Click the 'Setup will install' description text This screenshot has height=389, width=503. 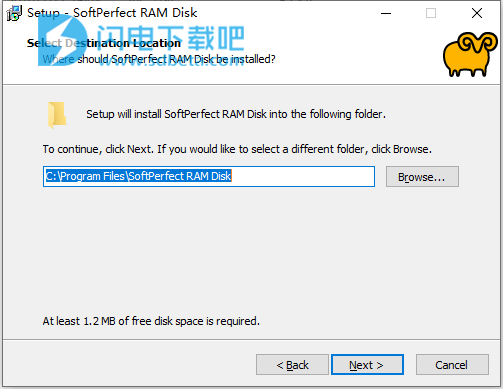pos(236,114)
